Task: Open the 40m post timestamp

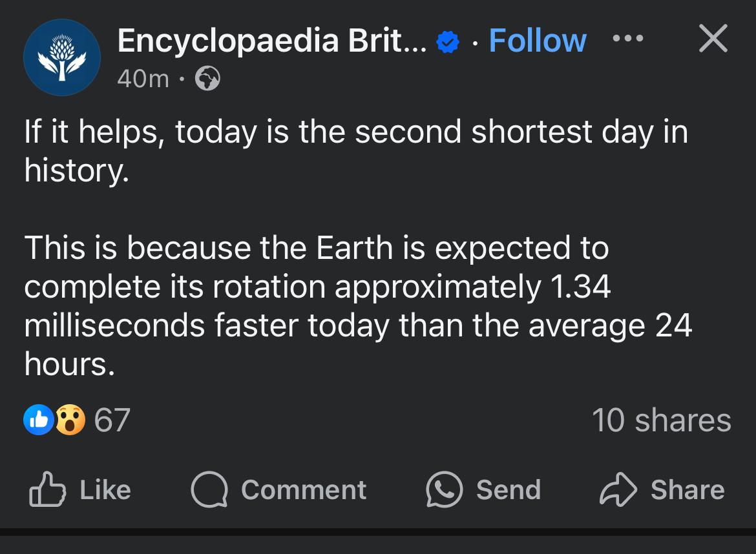Action: click(x=143, y=79)
